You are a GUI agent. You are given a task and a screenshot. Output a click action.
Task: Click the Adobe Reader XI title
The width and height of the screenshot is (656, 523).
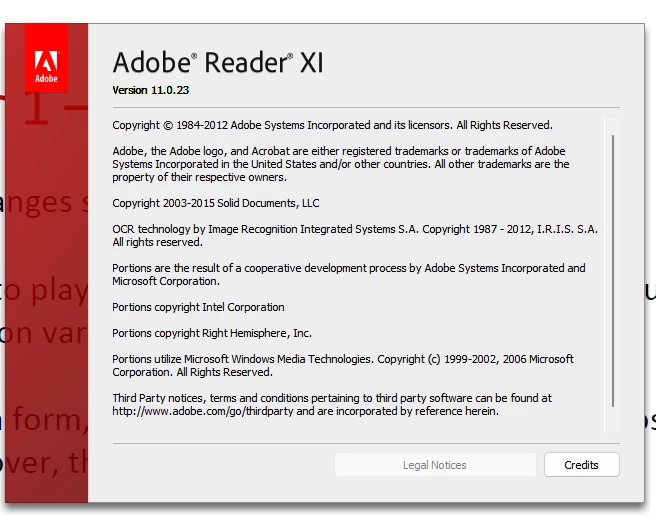coord(218,62)
